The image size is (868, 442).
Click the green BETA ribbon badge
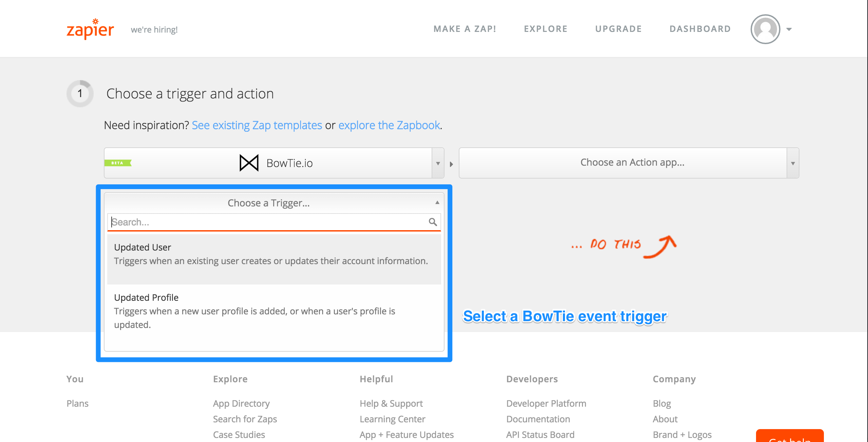coord(118,163)
